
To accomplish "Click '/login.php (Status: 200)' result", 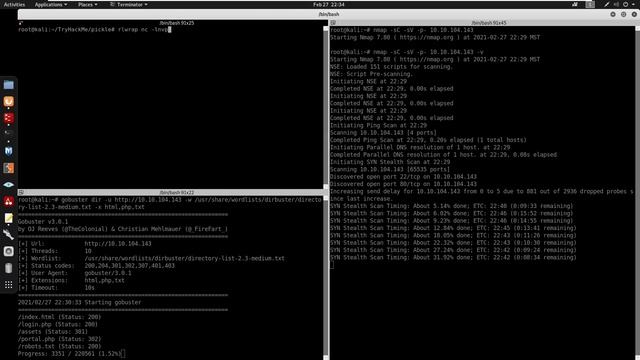I will (58, 324).
